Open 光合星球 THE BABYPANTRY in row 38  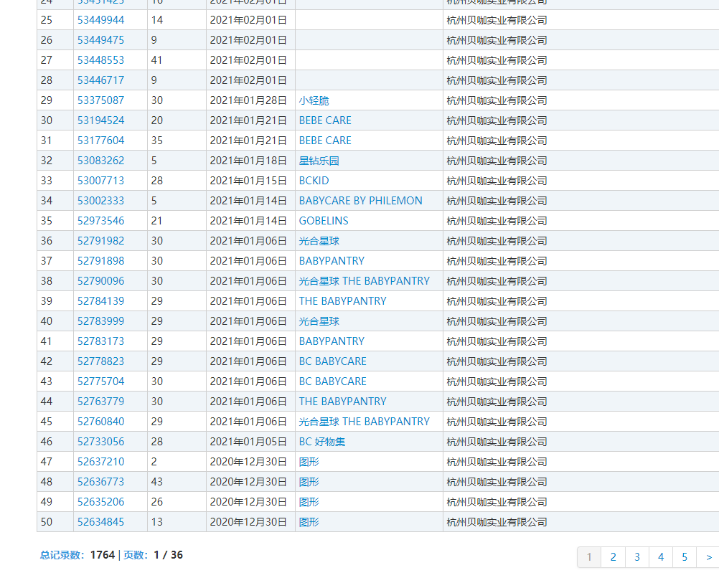[x=364, y=281]
